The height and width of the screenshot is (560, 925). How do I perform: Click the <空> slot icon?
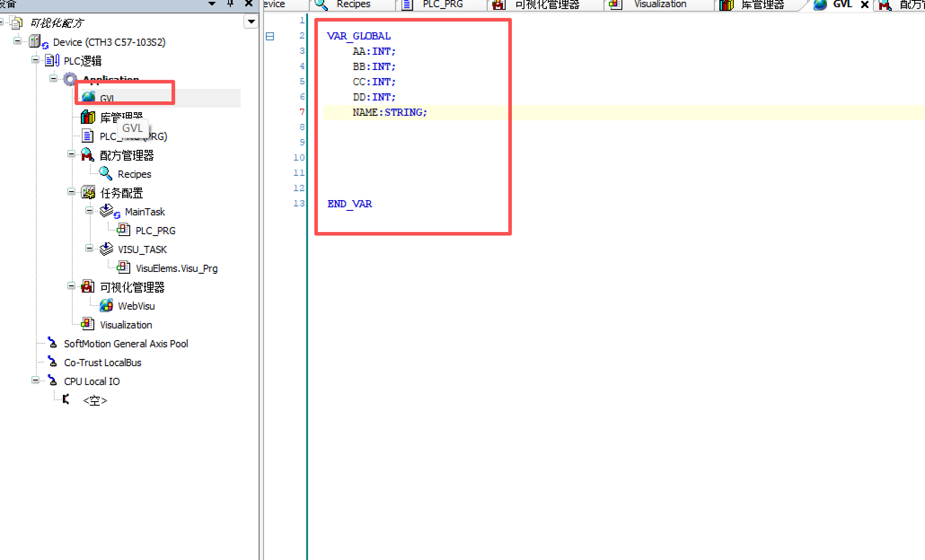coord(67,399)
